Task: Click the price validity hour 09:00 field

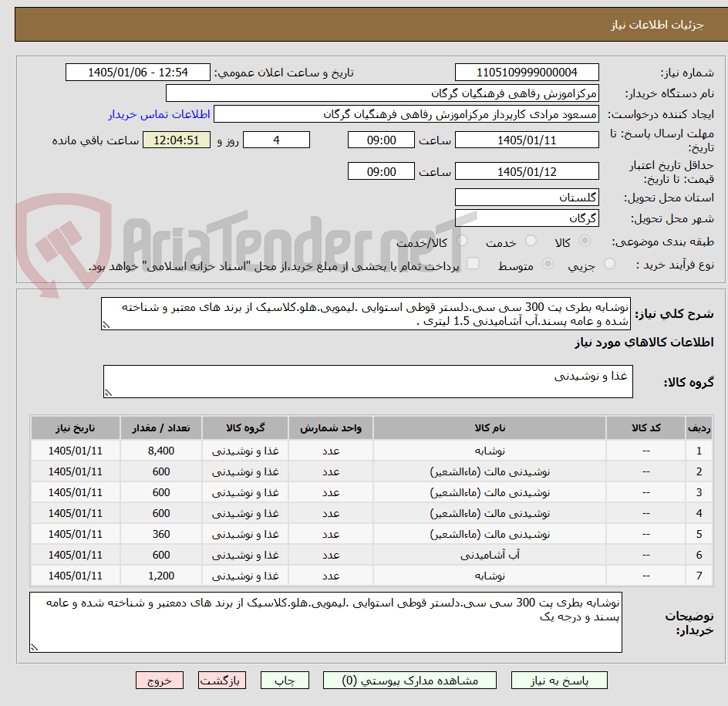Action: [381, 171]
